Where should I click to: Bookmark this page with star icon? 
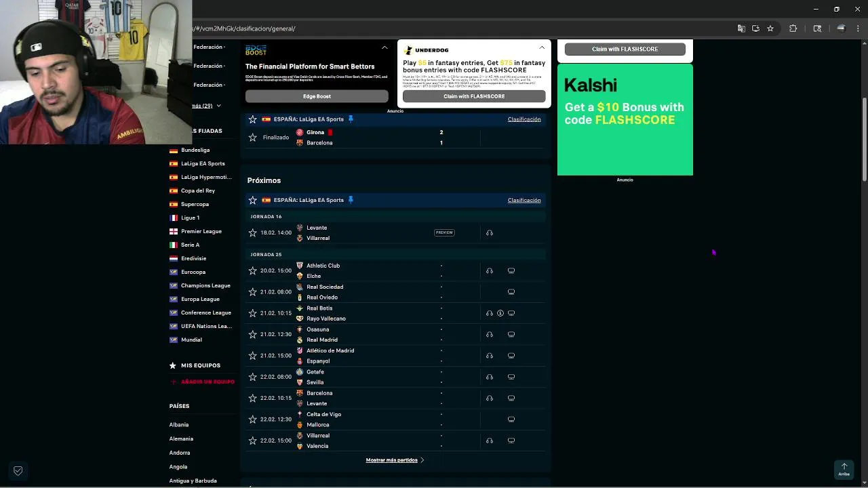(770, 28)
